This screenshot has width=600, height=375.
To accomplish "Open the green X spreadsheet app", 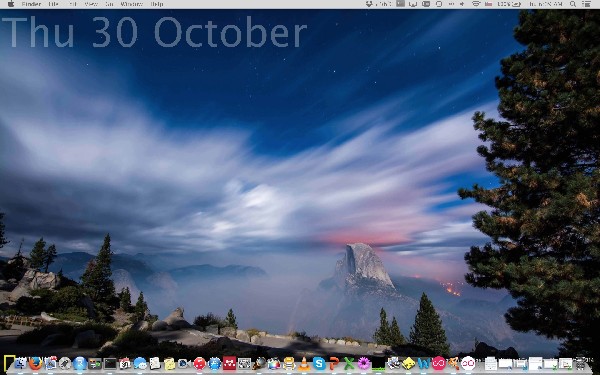I will 349,363.
